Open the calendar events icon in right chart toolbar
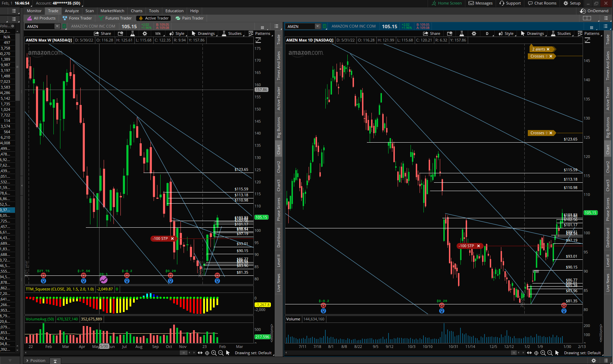 (x=450, y=33)
